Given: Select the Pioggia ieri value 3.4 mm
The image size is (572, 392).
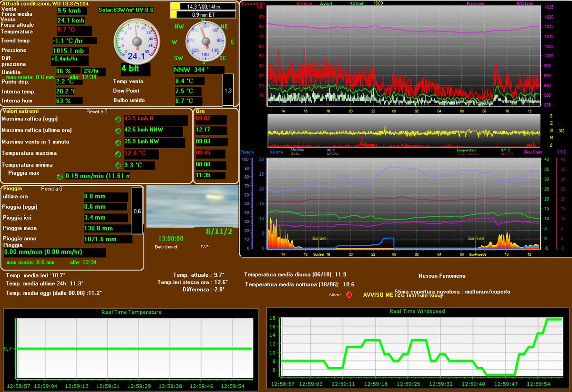Looking at the screenshot, I should [105, 218].
